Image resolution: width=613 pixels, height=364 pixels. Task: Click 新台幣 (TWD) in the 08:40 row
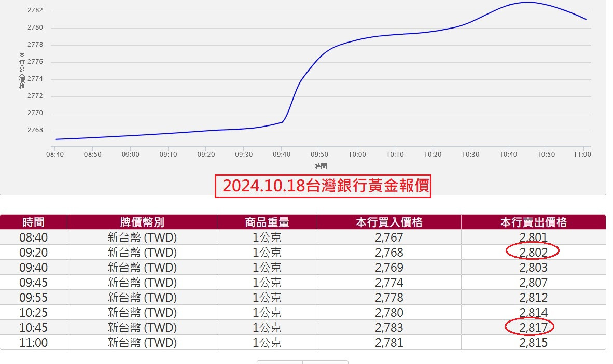coord(142,237)
